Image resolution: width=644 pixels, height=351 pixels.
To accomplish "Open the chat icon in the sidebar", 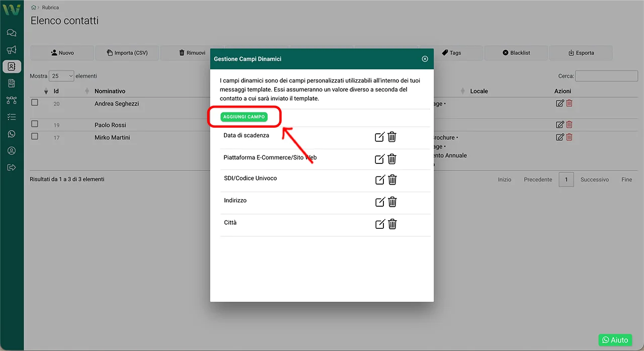I will tap(12, 33).
